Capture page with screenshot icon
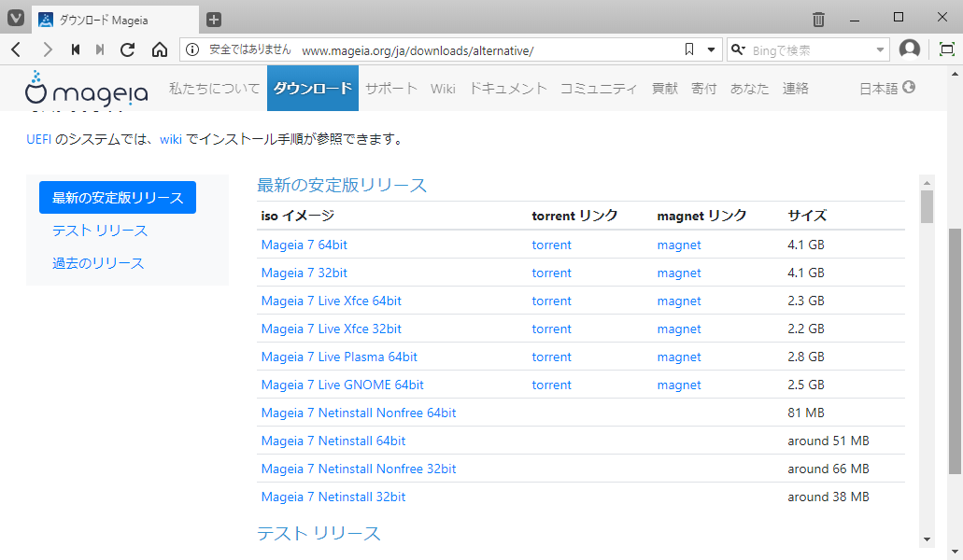Screen dimensions: 963x560 click(x=947, y=49)
